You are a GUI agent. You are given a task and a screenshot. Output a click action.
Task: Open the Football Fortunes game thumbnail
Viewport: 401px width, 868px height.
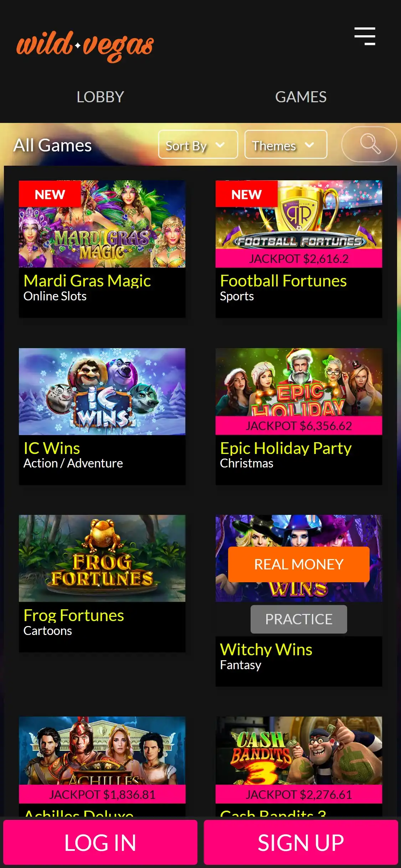point(299,215)
